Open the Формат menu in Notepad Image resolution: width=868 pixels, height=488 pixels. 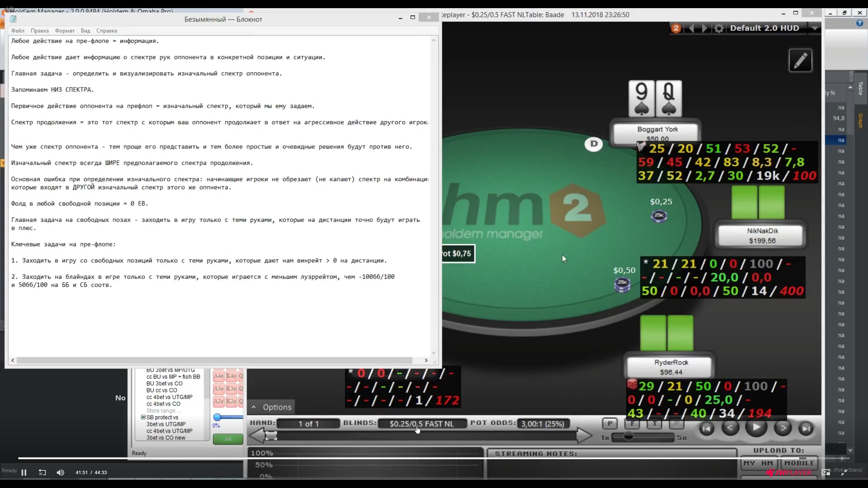[65, 30]
